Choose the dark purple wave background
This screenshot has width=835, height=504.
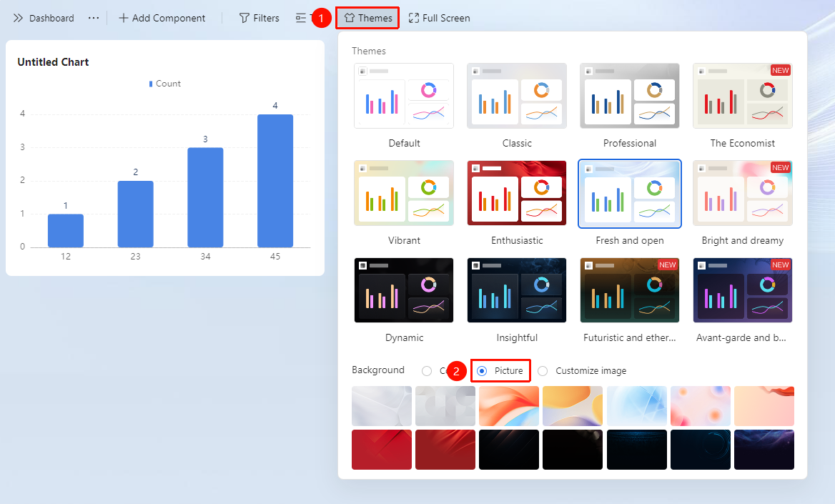(x=764, y=450)
